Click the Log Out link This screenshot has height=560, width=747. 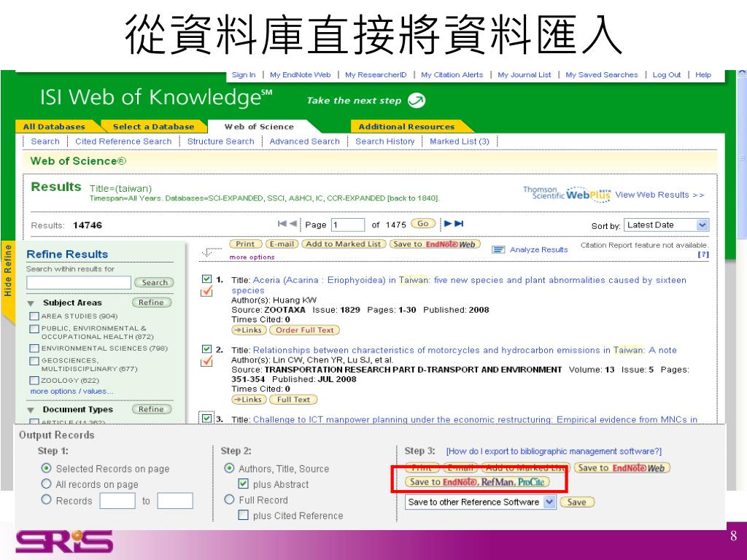[667, 75]
